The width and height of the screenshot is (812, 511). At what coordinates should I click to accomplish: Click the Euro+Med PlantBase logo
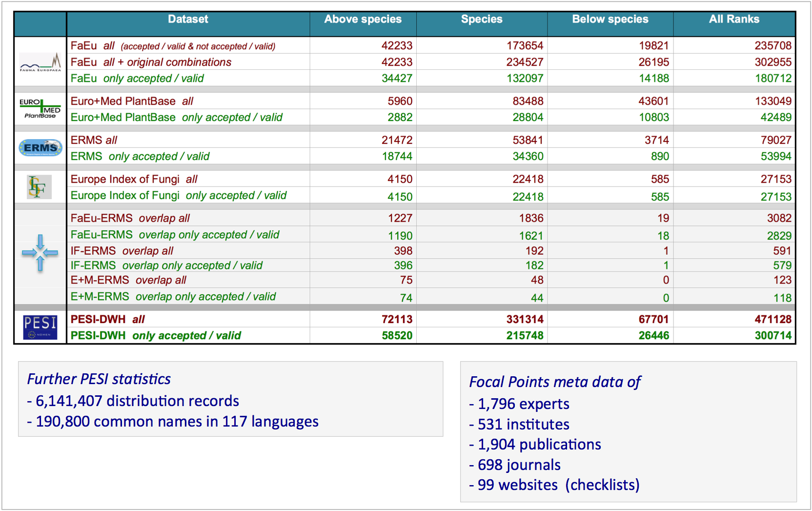click(40, 108)
